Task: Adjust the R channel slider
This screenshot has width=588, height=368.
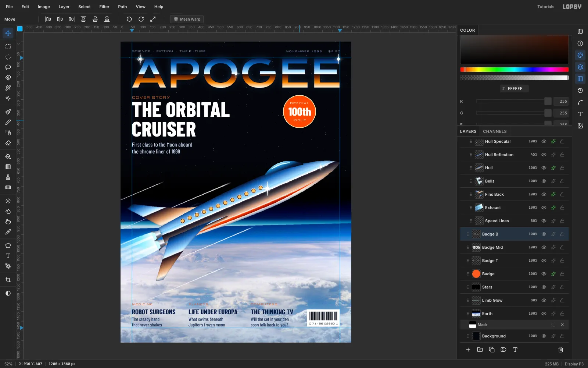Action: (x=514, y=101)
